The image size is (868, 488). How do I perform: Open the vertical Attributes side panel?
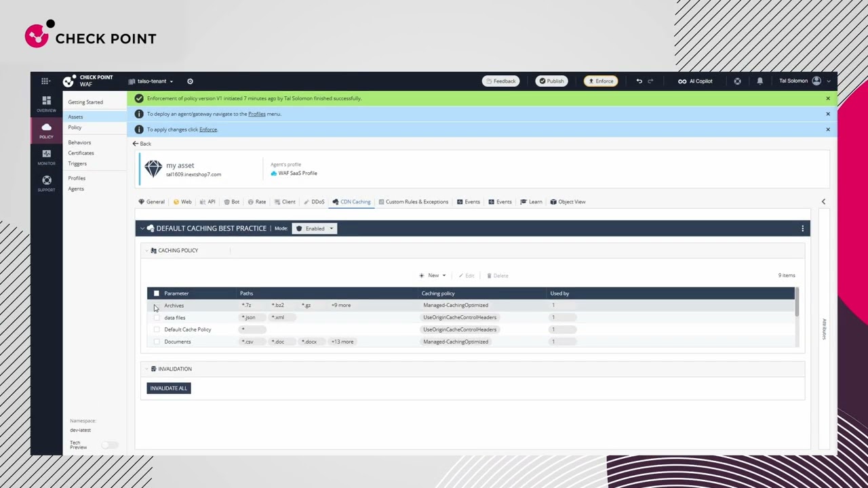824,329
